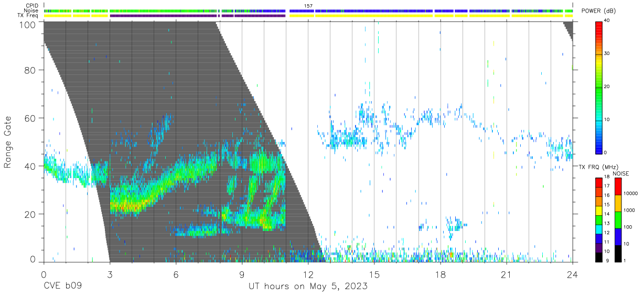Click the TX Freq row label
This screenshot has height=297, width=644.
pyautogui.click(x=29, y=16)
